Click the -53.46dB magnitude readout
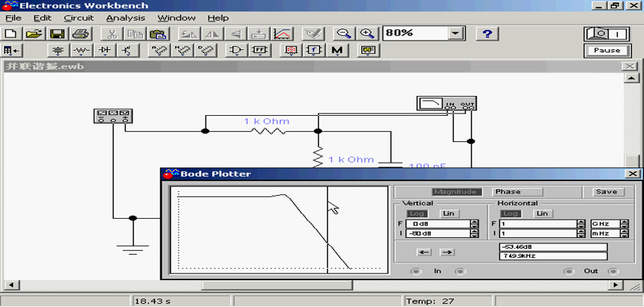This screenshot has width=644, height=307. (x=553, y=247)
